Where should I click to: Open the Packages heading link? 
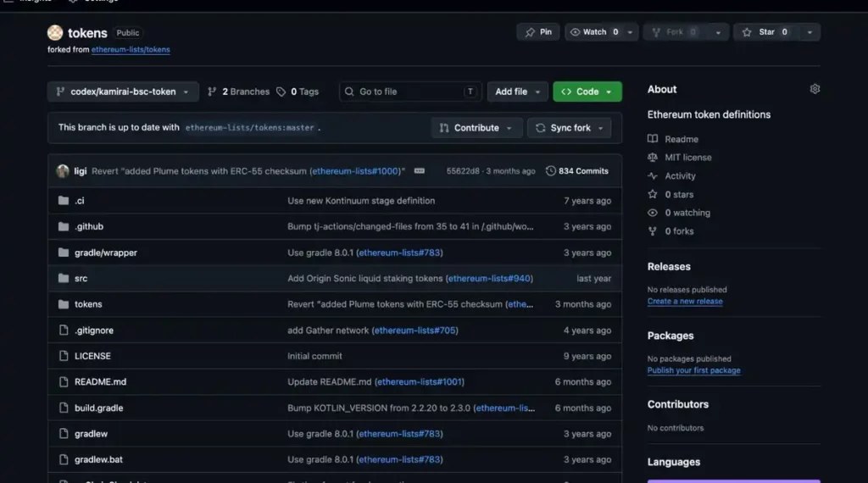pos(670,336)
